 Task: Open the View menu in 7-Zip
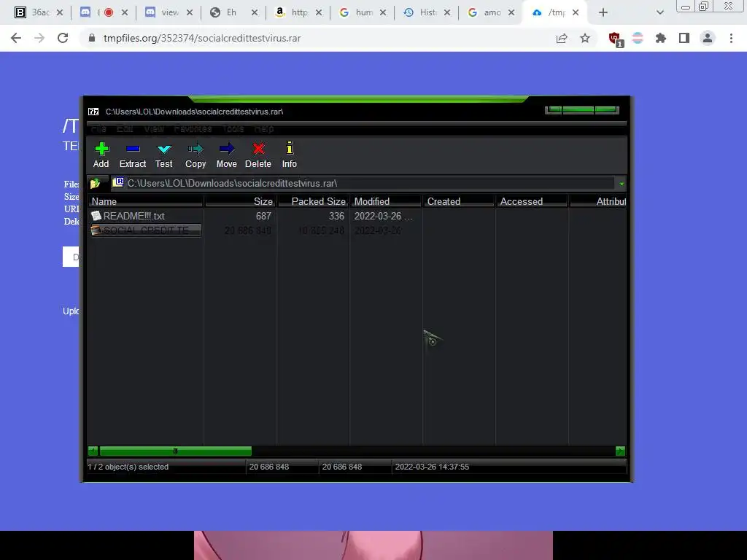tap(154, 128)
